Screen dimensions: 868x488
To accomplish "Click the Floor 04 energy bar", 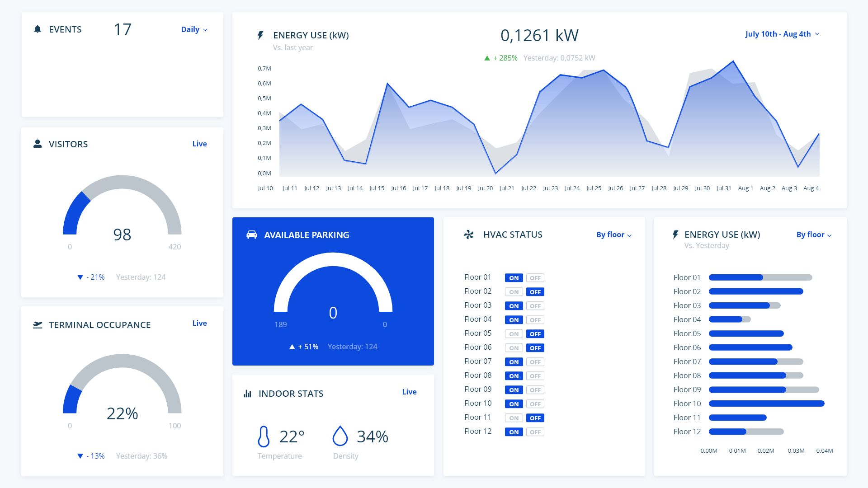I will coord(730,319).
